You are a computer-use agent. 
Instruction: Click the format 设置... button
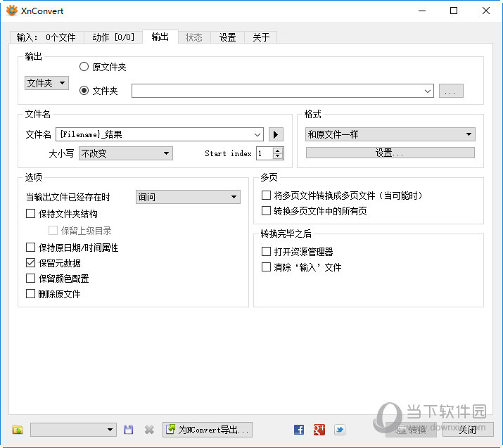pos(390,153)
